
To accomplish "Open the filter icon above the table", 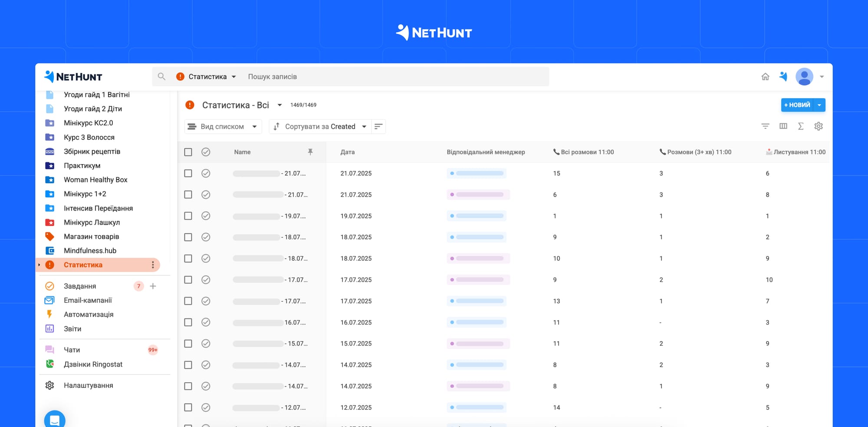I will point(765,126).
